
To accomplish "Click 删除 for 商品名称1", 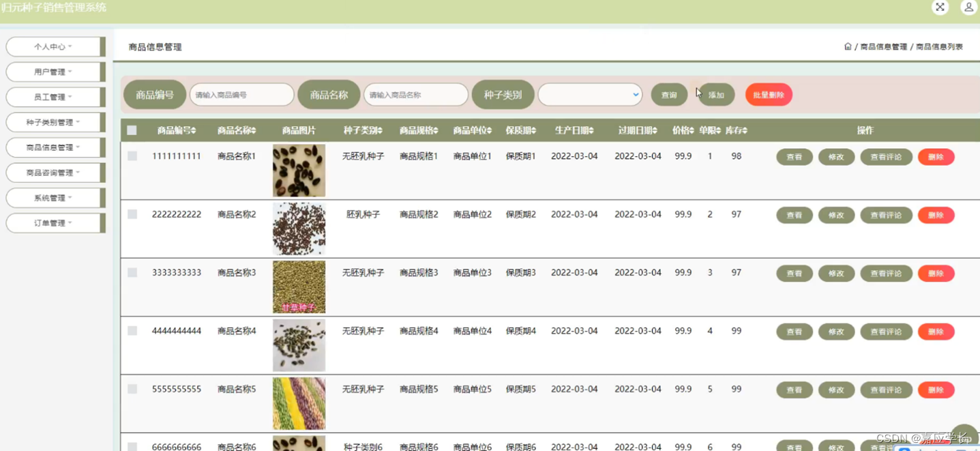I will coord(936,157).
